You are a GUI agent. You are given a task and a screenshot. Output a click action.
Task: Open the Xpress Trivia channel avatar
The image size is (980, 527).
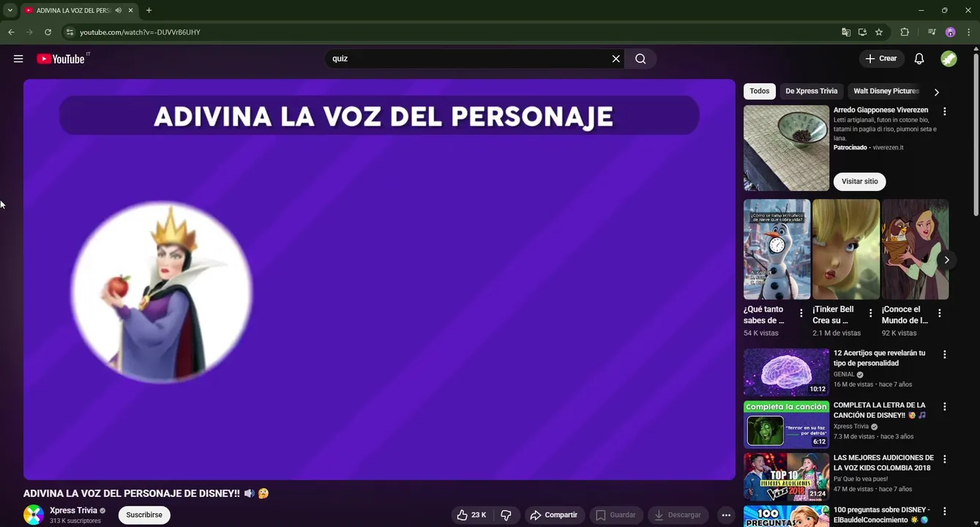[34, 515]
